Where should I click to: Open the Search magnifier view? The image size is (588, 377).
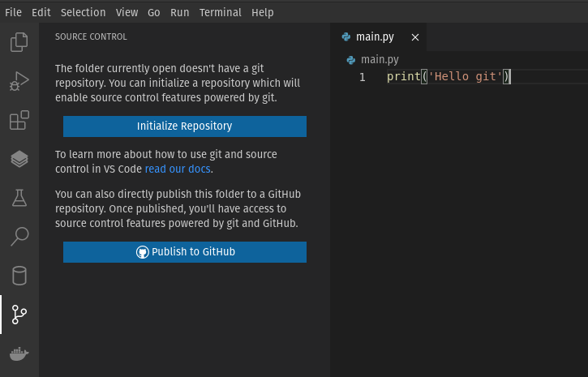point(19,237)
